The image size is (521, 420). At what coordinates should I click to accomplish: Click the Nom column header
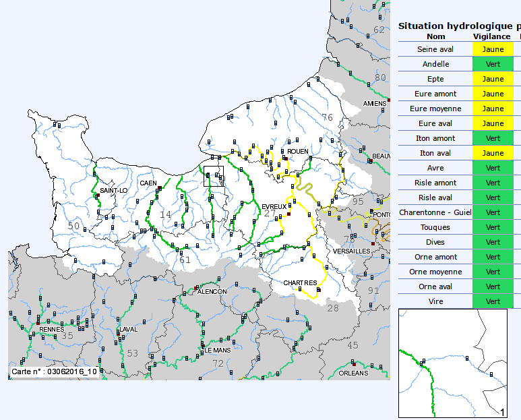(x=436, y=36)
